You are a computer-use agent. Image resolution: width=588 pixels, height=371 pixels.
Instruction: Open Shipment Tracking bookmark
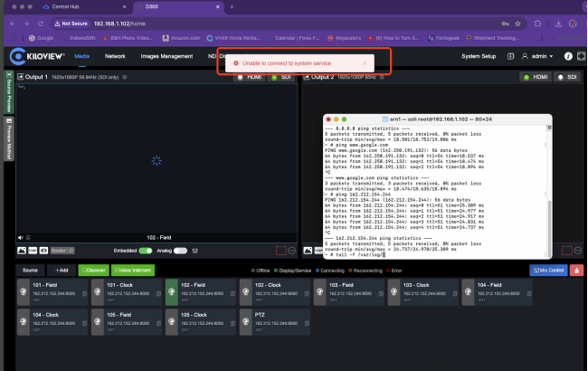(x=493, y=38)
